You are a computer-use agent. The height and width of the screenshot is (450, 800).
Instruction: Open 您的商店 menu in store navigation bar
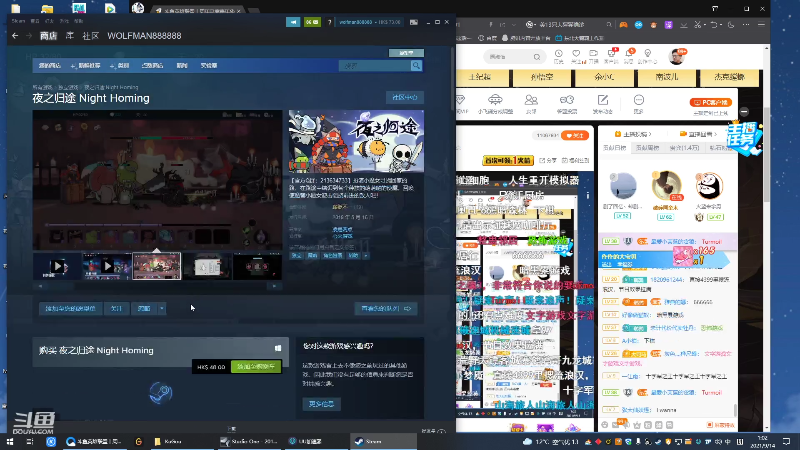click(50, 65)
